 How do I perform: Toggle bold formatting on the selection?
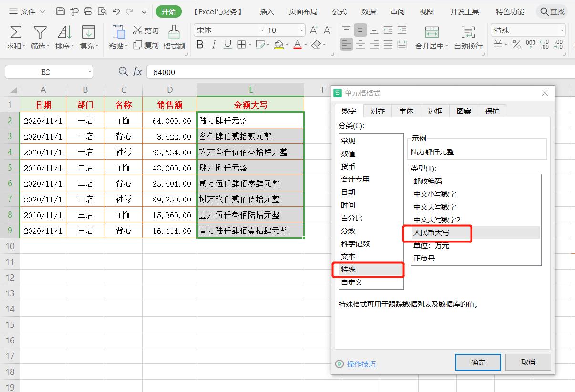200,44
